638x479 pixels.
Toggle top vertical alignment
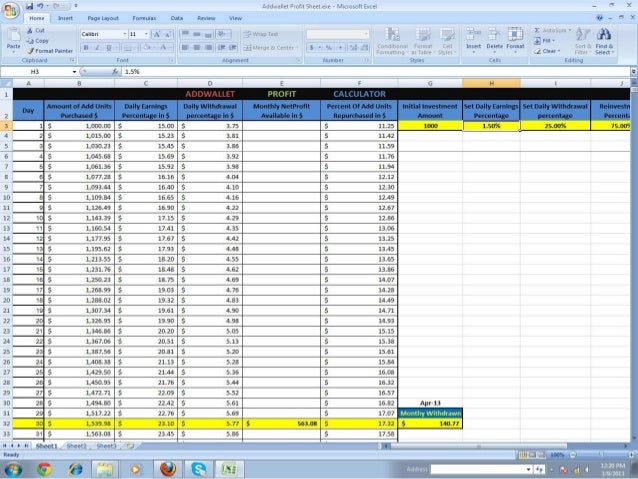click(185, 34)
